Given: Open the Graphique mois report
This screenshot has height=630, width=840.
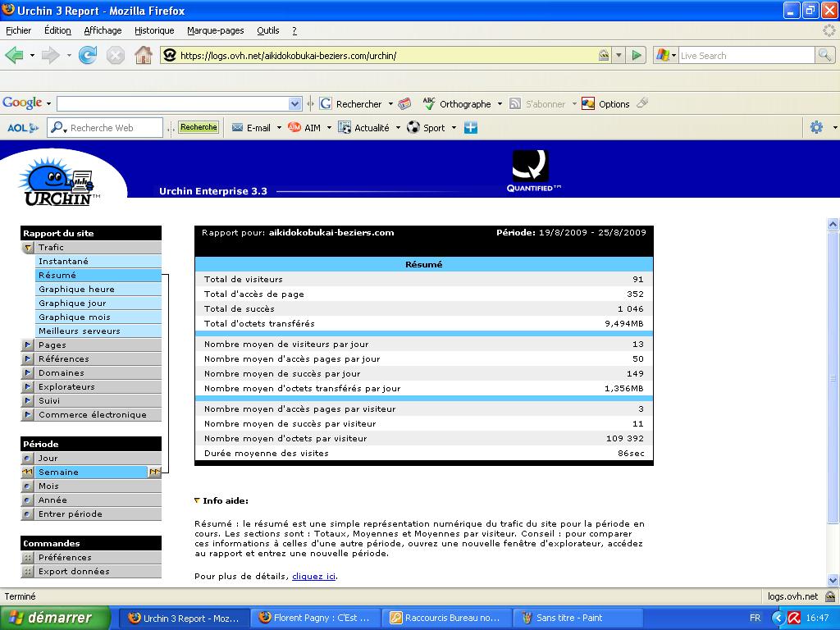Looking at the screenshot, I should click(98, 317).
